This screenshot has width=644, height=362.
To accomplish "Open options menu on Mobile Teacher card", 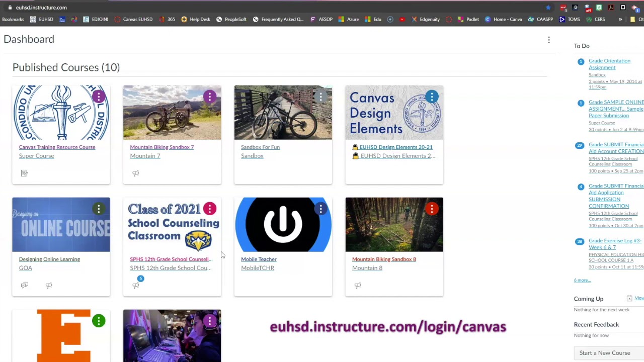I will point(320,209).
